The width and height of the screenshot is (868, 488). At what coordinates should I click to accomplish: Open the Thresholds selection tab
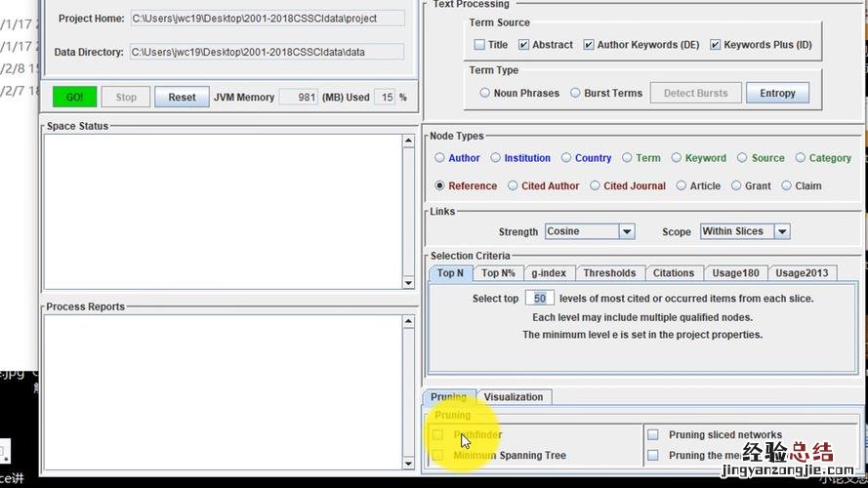click(609, 273)
